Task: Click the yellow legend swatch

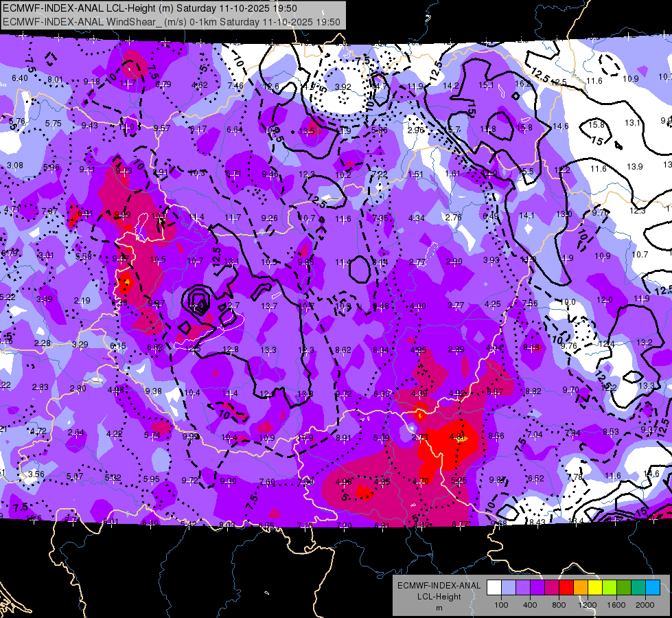Action: coord(595,588)
